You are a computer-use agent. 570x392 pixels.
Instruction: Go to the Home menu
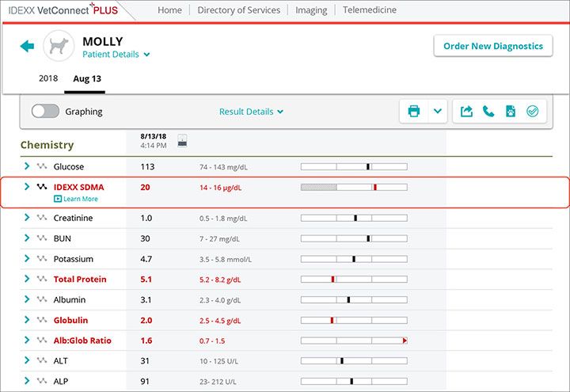pos(169,10)
